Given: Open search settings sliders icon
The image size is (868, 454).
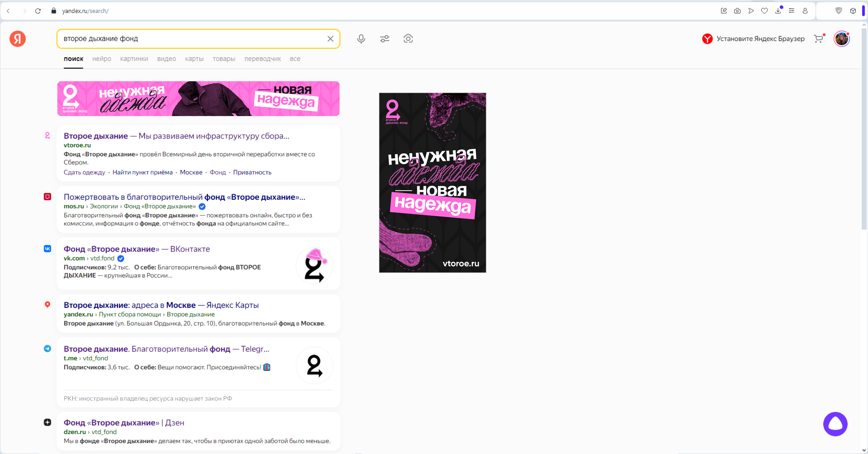Looking at the screenshot, I should pos(384,39).
